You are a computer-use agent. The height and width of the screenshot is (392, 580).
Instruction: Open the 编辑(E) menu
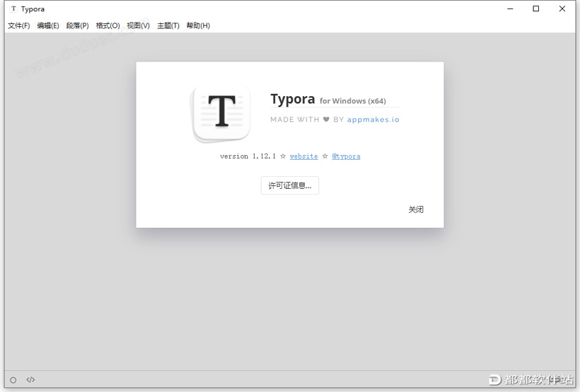48,25
